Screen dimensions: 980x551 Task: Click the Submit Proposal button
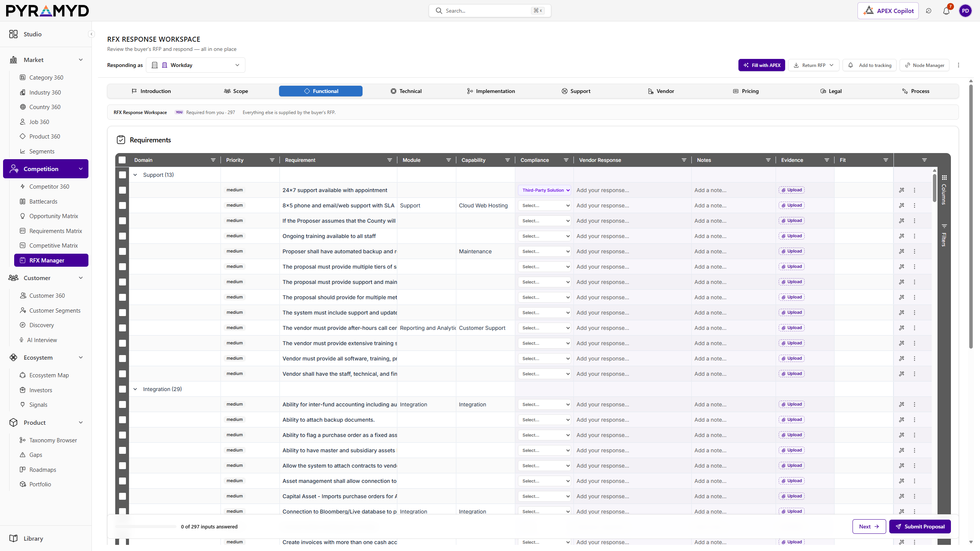coord(920,527)
